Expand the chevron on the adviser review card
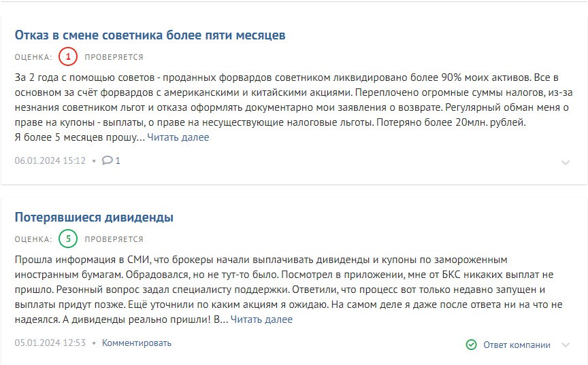The image size is (588, 365). pos(565,162)
